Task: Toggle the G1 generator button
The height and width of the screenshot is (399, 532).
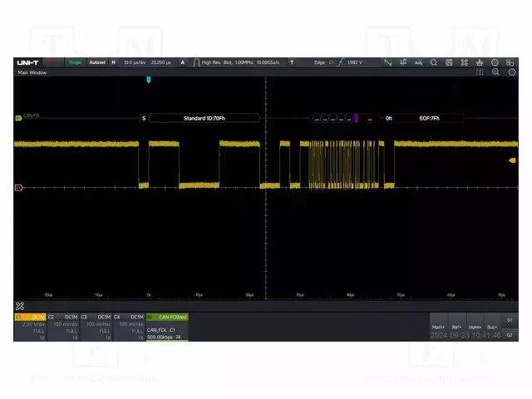Action: click(x=510, y=320)
